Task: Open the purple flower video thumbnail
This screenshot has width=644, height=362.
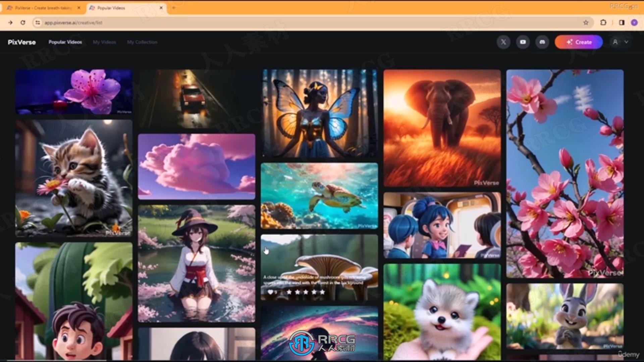Action: tap(74, 92)
